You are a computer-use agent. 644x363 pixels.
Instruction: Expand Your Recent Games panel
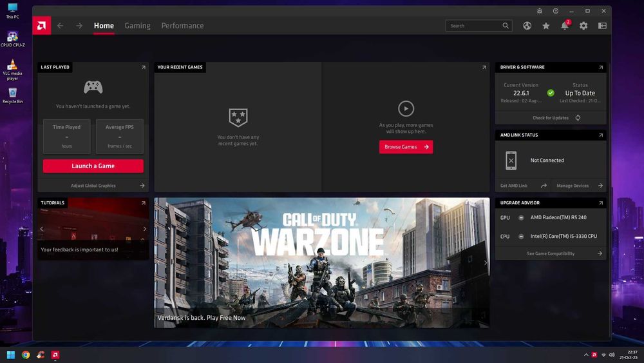click(484, 68)
